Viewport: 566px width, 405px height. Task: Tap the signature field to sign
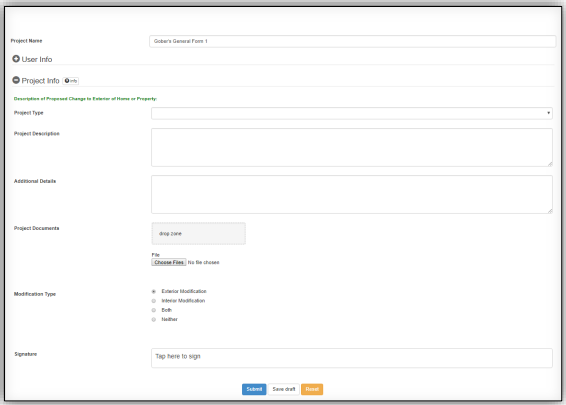pos(352,358)
